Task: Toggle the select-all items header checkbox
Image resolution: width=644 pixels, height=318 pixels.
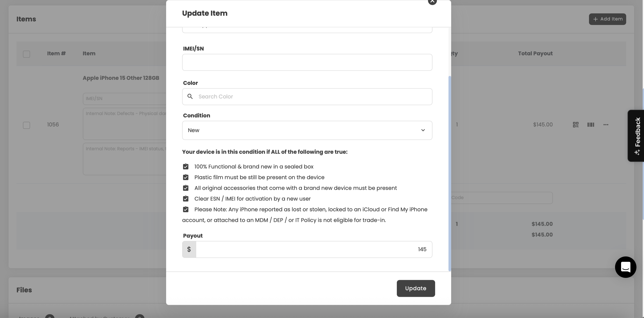Action: tap(26, 54)
